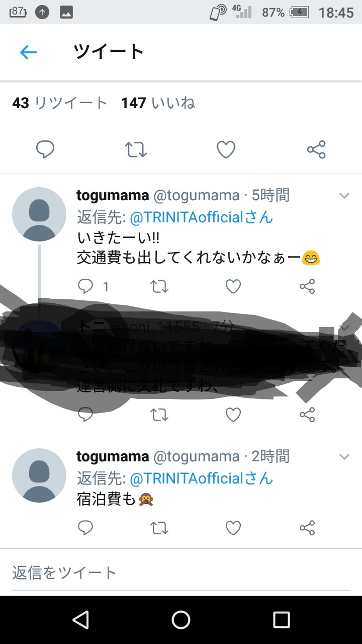Open the 147 いいね list

coord(158,103)
